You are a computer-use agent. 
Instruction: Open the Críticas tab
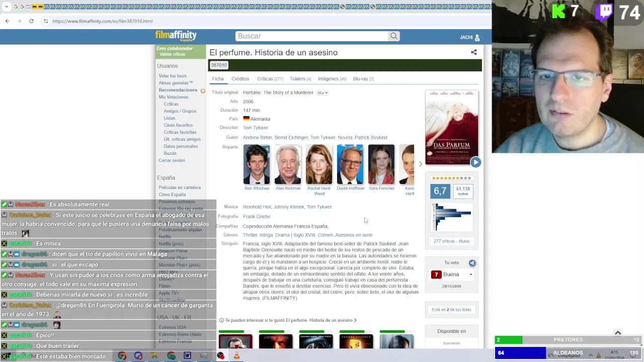[x=270, y=79]
